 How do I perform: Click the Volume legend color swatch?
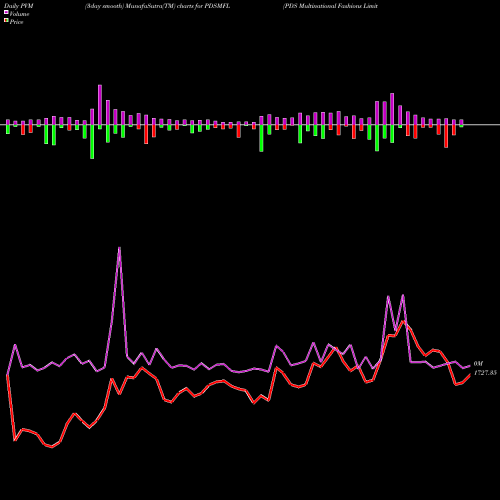(6, 12)
